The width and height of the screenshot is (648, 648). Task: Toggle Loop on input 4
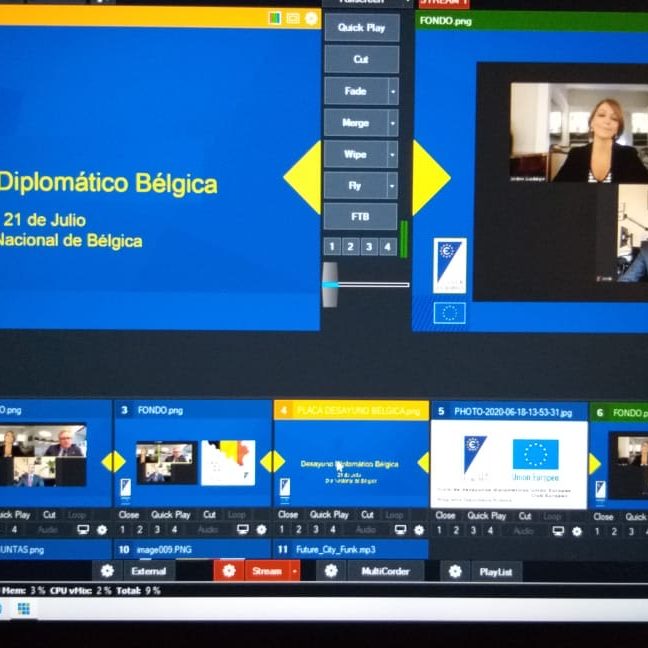[x=394, y=515]
